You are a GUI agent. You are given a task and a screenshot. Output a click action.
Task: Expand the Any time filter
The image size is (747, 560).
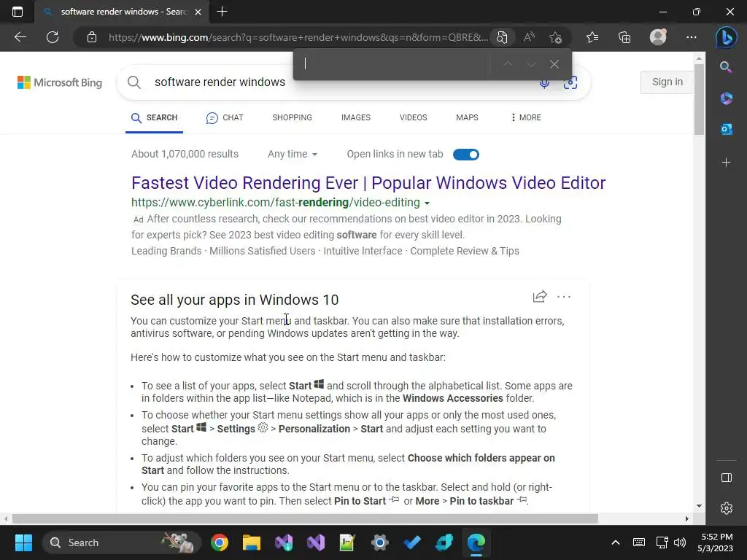[292, 155]
